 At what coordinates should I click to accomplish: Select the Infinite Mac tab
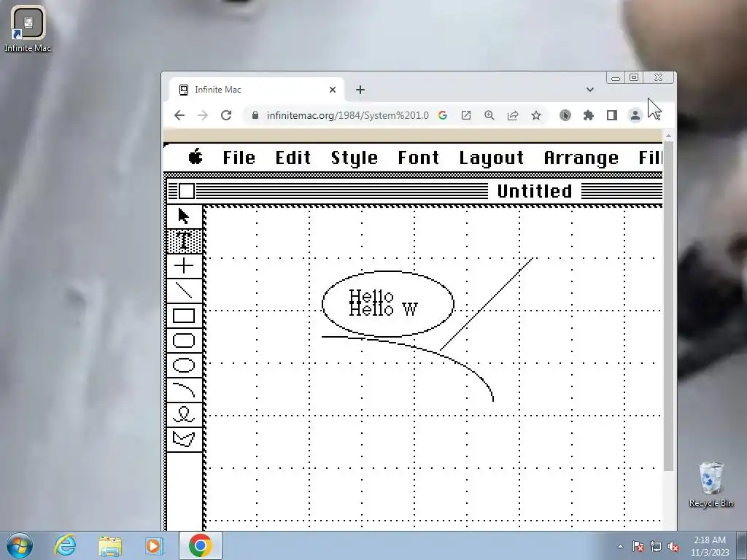[256, 90]
